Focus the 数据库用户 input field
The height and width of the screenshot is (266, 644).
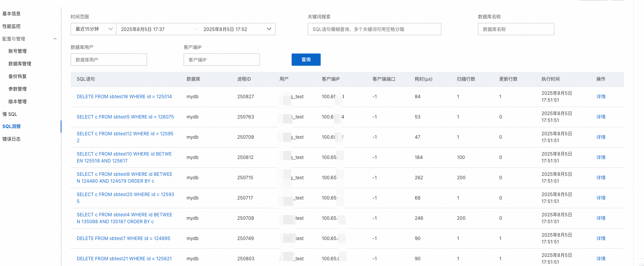coord(109,60)
